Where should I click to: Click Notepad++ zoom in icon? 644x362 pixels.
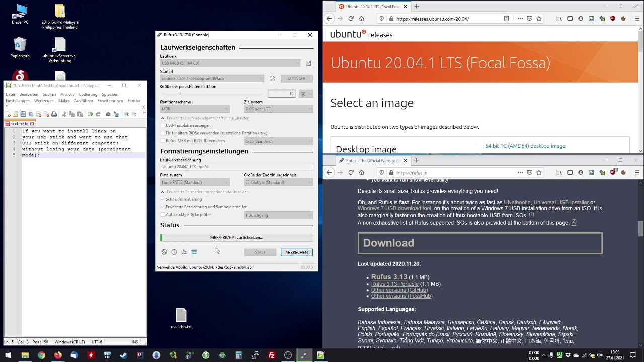coord(126,114)
